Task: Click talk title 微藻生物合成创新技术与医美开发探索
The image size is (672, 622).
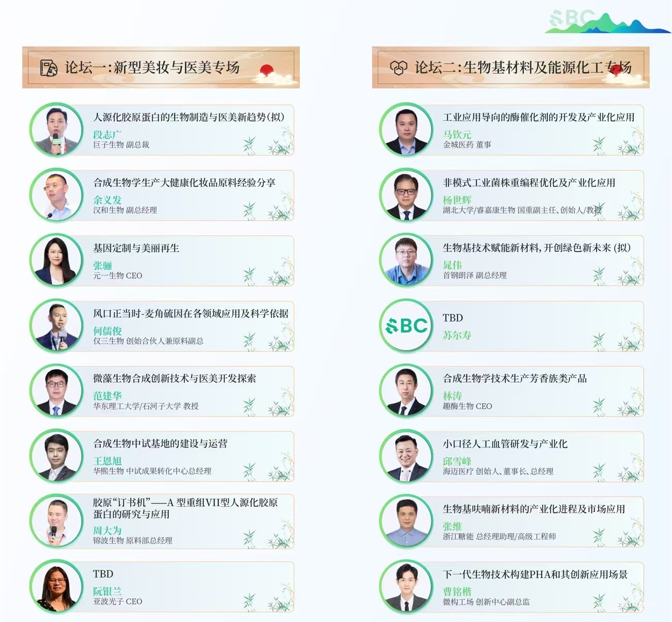Action: click(175, 378)
